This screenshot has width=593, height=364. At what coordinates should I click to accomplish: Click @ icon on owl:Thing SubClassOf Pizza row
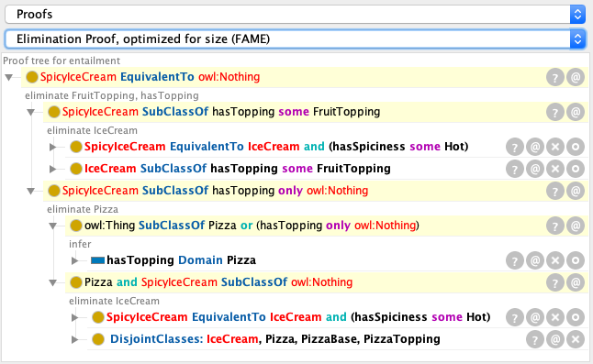[x=576, y=226]
